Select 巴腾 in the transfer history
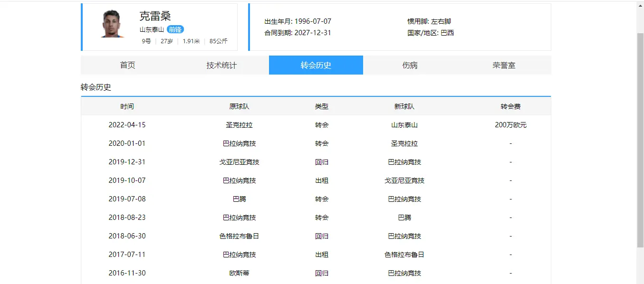This screenshot has height=284, width=644. click(x=240, y=199)
